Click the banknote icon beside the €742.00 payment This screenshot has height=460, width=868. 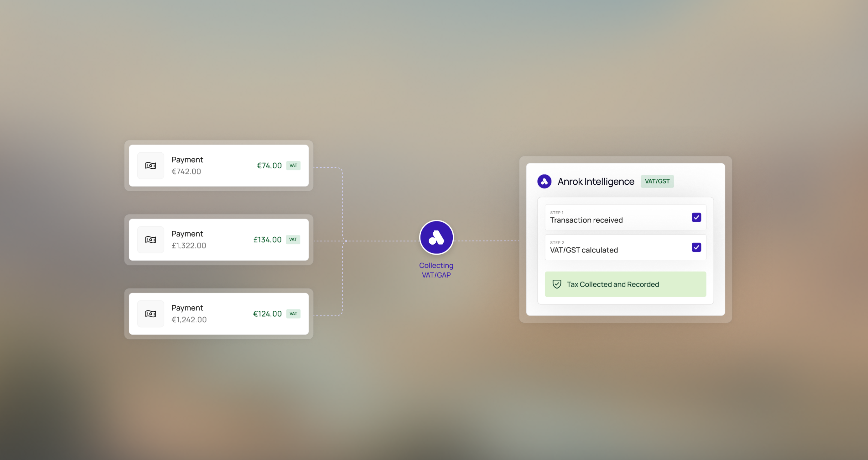[x=150, y=166]
